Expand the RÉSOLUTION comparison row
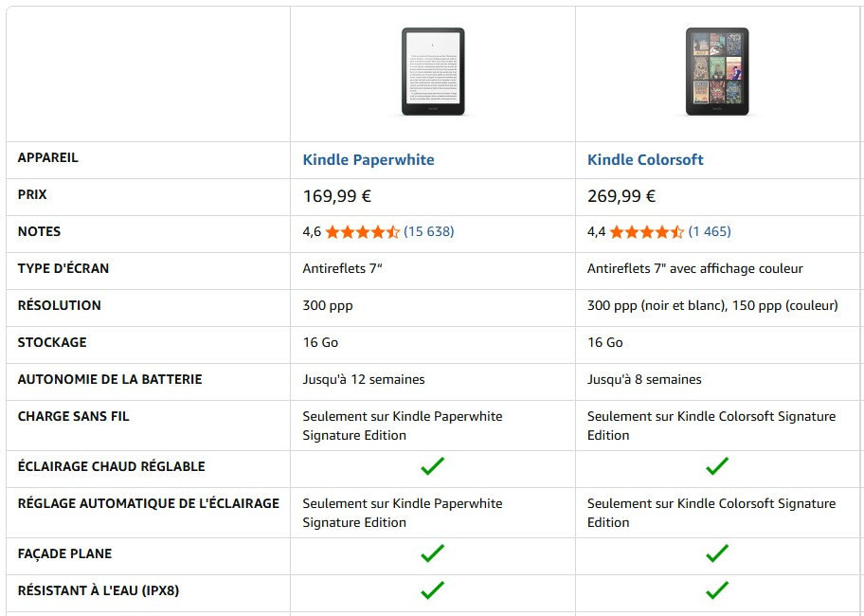The width and height of the screenshot is (864, 616). pyautogui.click(x=60, y=305)
